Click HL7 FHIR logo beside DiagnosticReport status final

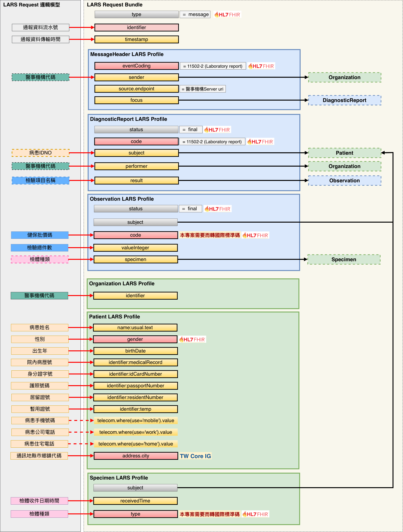point(217,130)
